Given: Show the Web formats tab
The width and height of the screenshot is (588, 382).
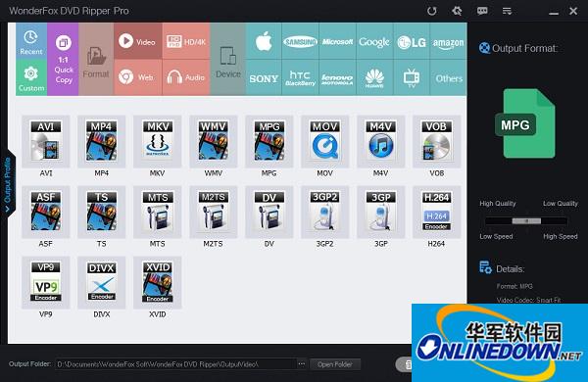Looking at the screenshot, I should click(138, 77).
